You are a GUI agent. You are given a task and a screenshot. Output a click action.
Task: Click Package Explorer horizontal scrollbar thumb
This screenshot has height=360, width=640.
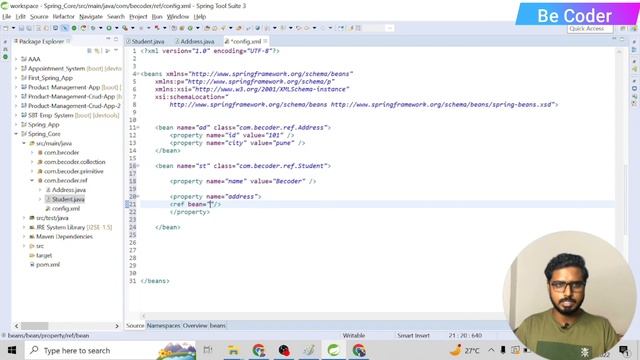pyautogui.click(x=35, y=326)
